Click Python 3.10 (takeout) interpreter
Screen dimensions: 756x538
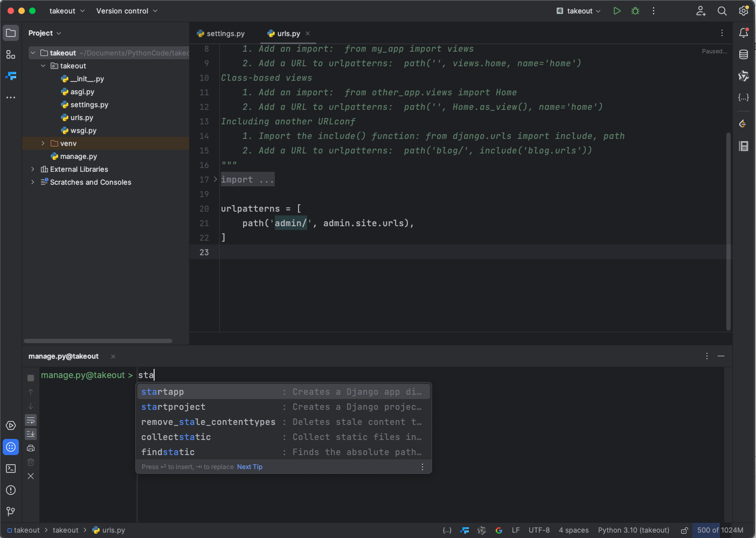(x=633, y=530)
